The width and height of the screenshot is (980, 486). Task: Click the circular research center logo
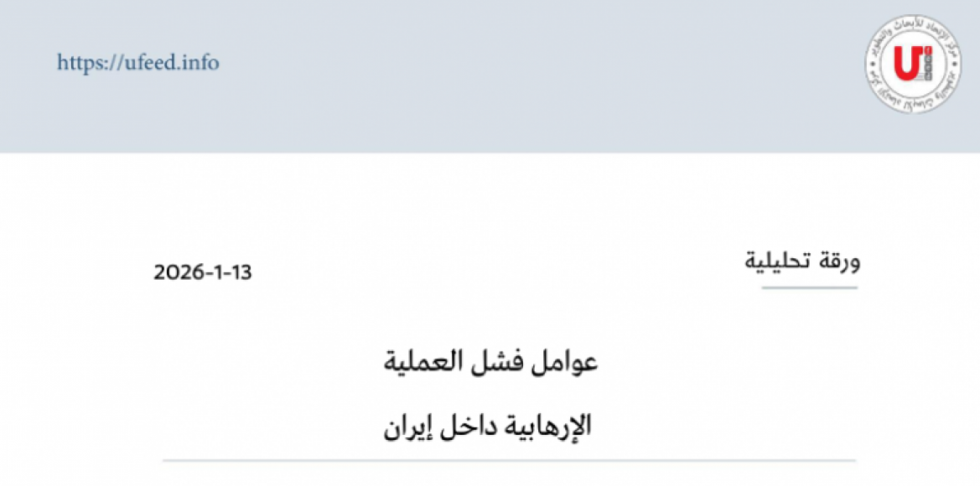[x=902, y=66]
